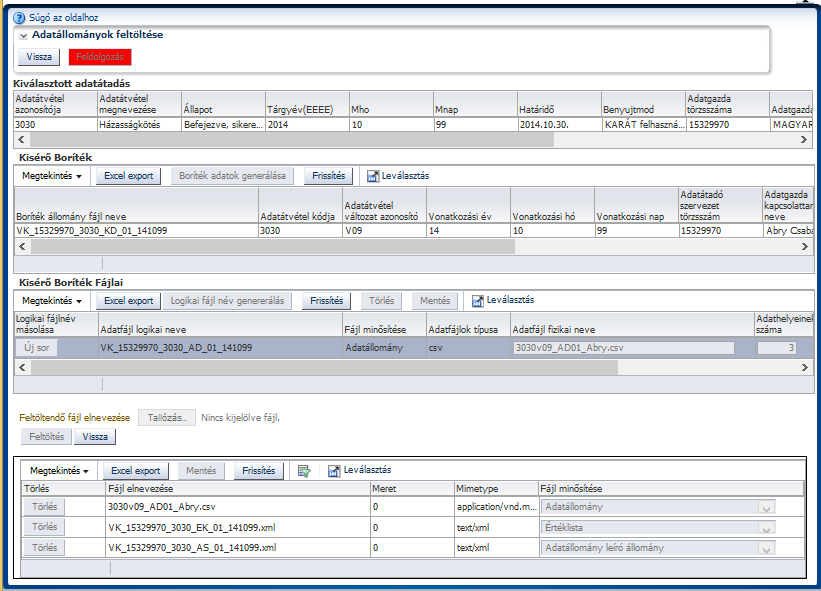This screenshot has height=591, width=821.
Task: Open the page help question mark icon
Action: pyautogui.click(x=19, y=18)
